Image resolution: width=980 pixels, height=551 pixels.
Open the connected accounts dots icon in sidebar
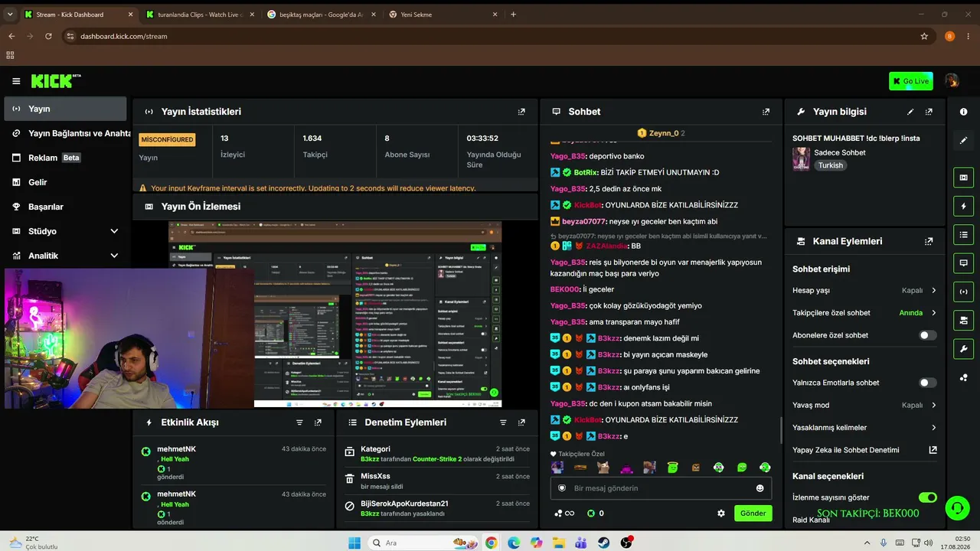(964, 377)
